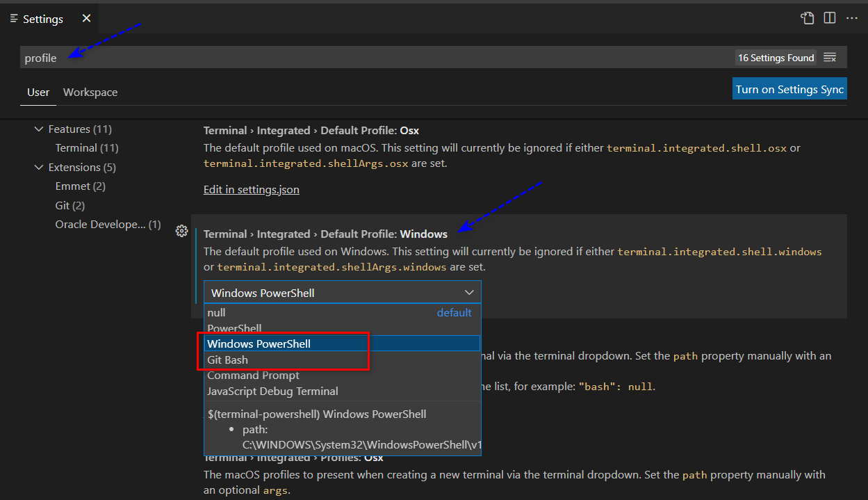This screenshot has width=868, height=500.
Task: Close the Settings editor tab
Action: 85,18
